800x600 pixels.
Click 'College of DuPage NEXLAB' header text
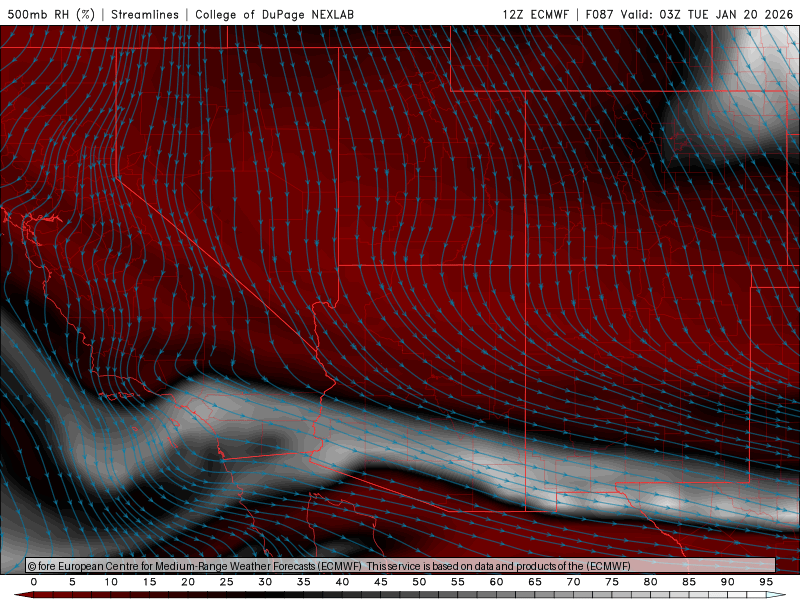coord(274,14)
